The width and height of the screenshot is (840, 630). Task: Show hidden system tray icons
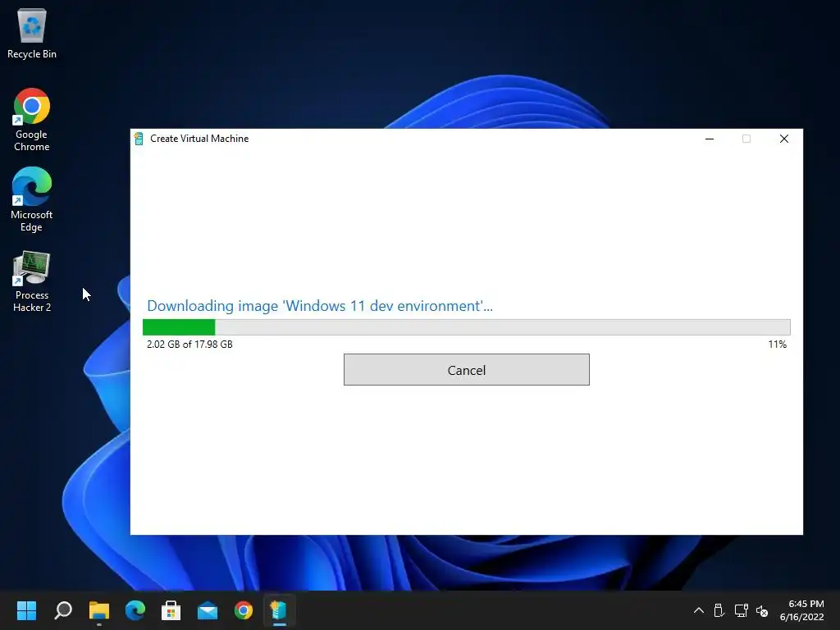699,610
